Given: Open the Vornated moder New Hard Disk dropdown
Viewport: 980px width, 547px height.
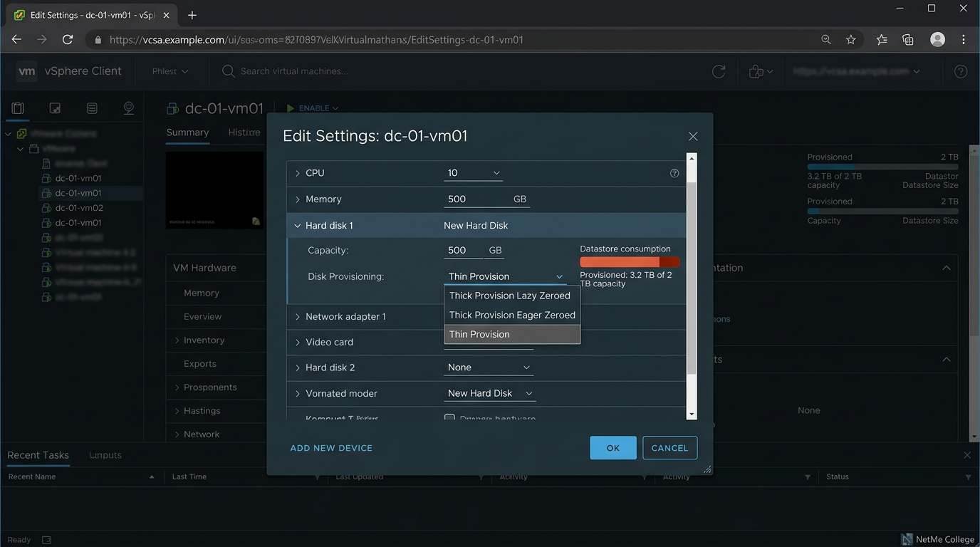Looking at the screenshot, I should click(x=490, y=393).
